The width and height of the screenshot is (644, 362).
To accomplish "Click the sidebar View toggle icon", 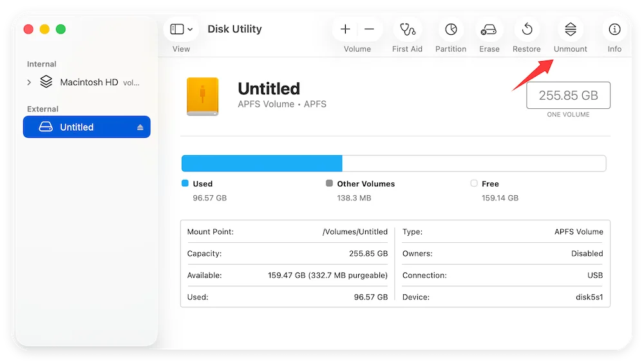I will (177, 29).
